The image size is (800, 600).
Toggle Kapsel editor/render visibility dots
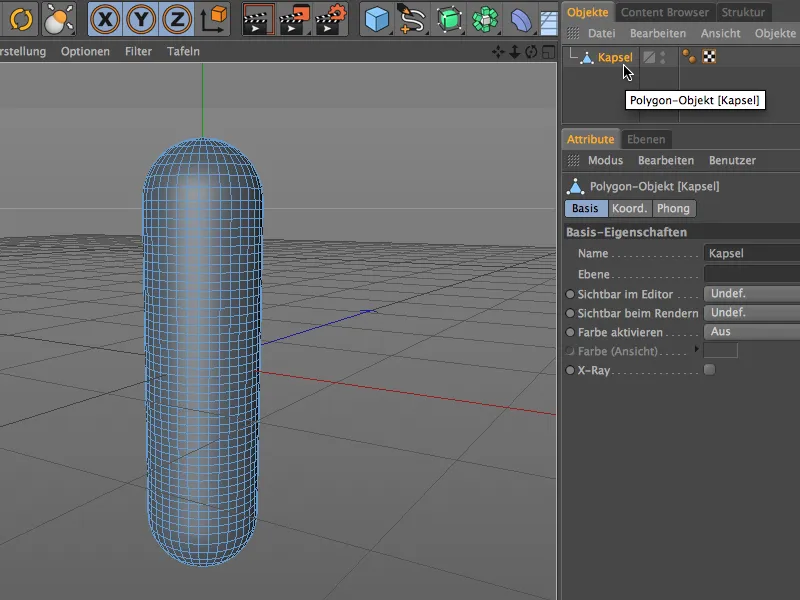pos(663,57)
